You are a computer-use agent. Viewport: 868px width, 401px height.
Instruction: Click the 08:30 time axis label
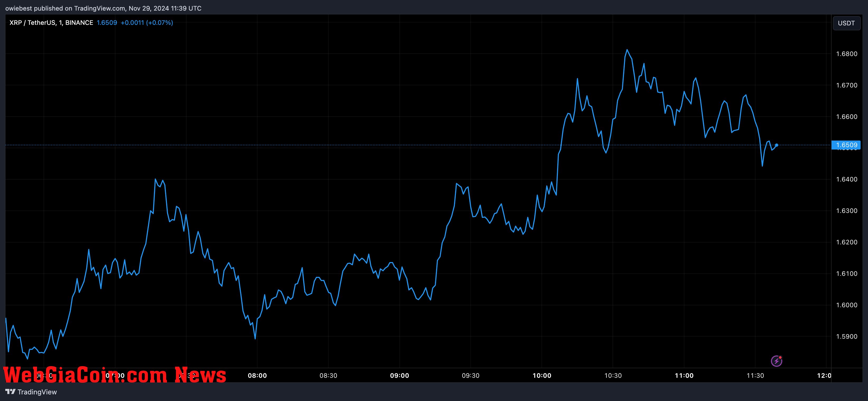point(328,375)
